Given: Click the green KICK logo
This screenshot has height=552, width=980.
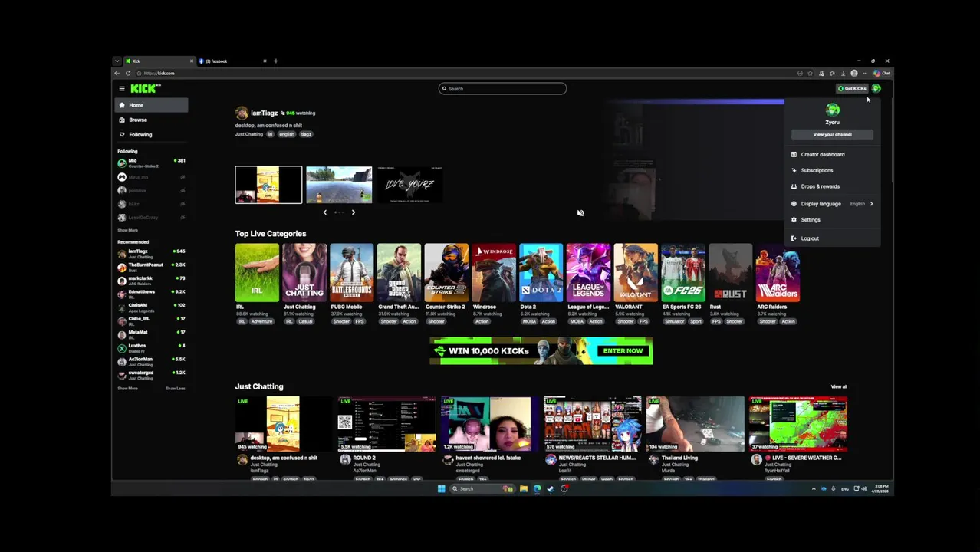Looking at the screenshot, I should (145, 88).
